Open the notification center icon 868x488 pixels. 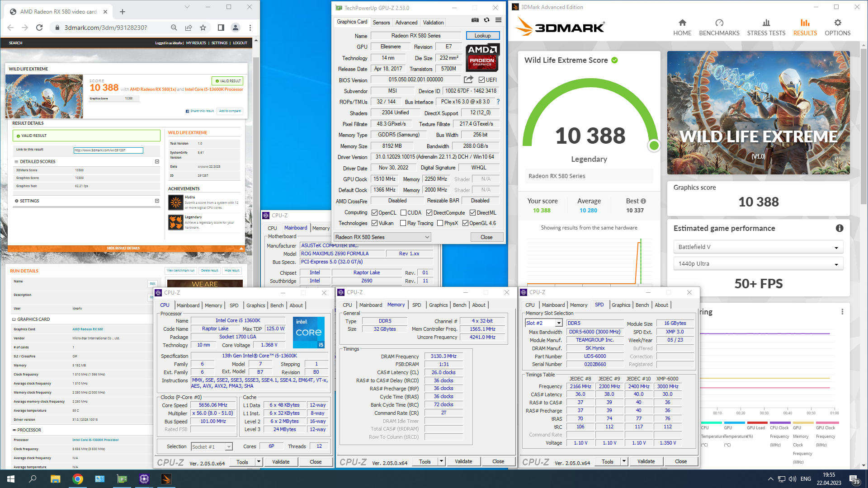(x=854, y=479)
